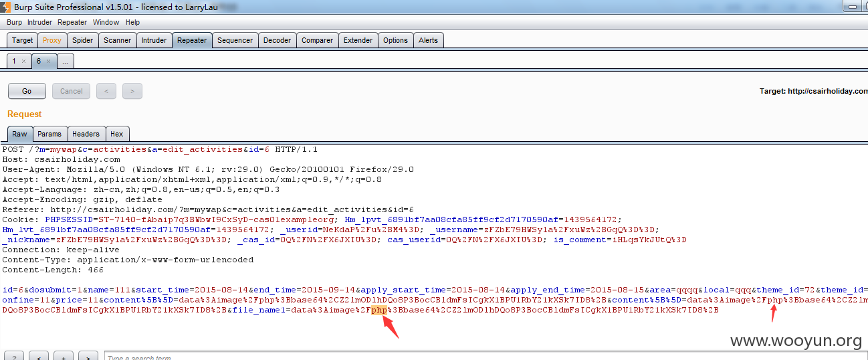
Task: Click the 'Content-Length: 466' line
Action: 53,270
